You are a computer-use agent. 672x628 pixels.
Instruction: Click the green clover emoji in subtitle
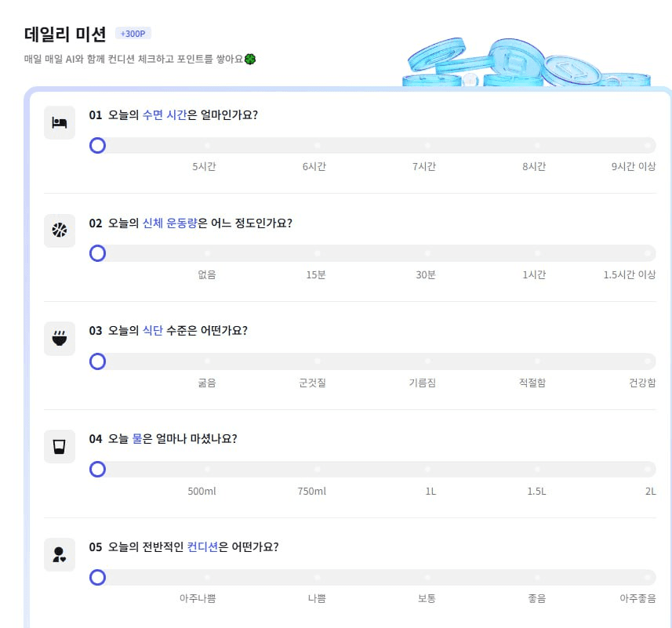(250, 59)
